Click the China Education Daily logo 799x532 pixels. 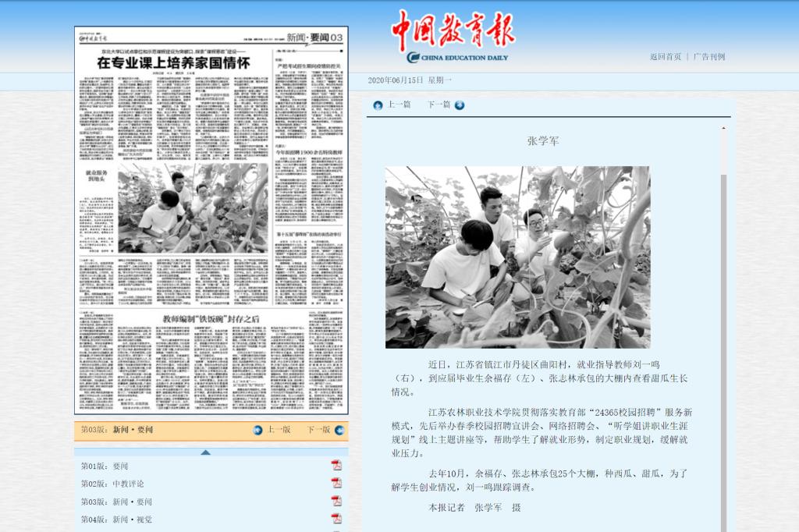coord(453,37)
